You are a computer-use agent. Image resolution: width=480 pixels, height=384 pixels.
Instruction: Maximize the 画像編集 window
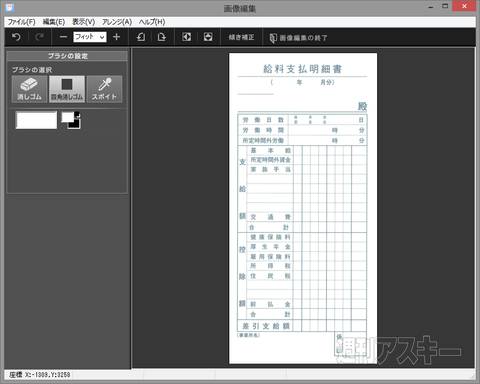pos(445,6)
